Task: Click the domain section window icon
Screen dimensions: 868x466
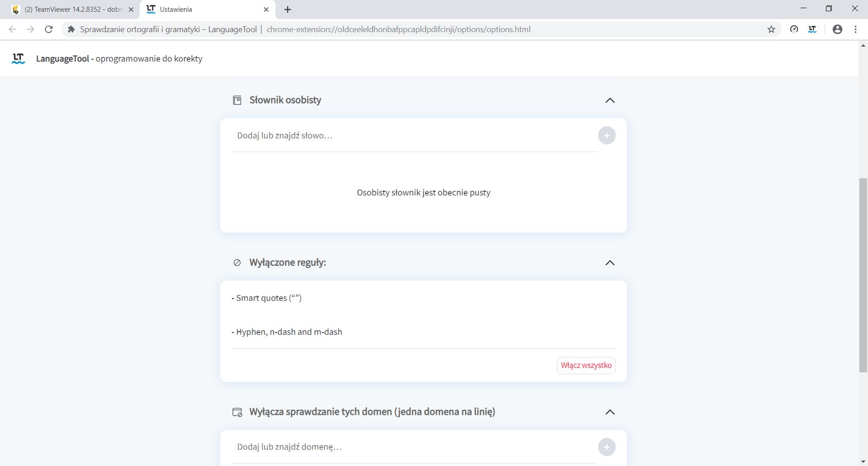Action: point(237,412)
